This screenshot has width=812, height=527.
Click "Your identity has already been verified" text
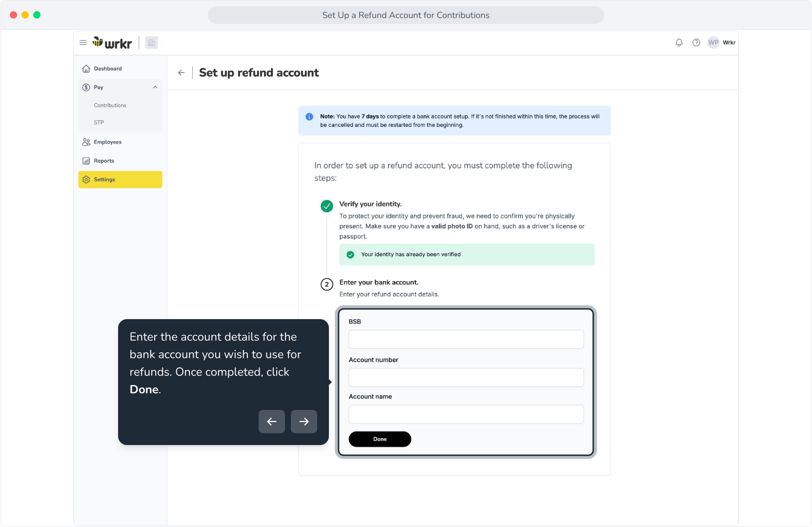pos(411,255)
